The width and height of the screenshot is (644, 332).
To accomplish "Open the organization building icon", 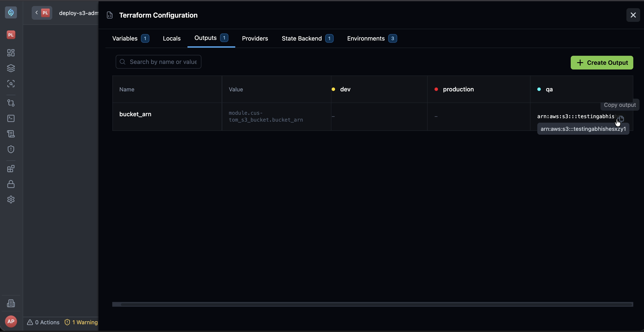I will pos(11,303).
